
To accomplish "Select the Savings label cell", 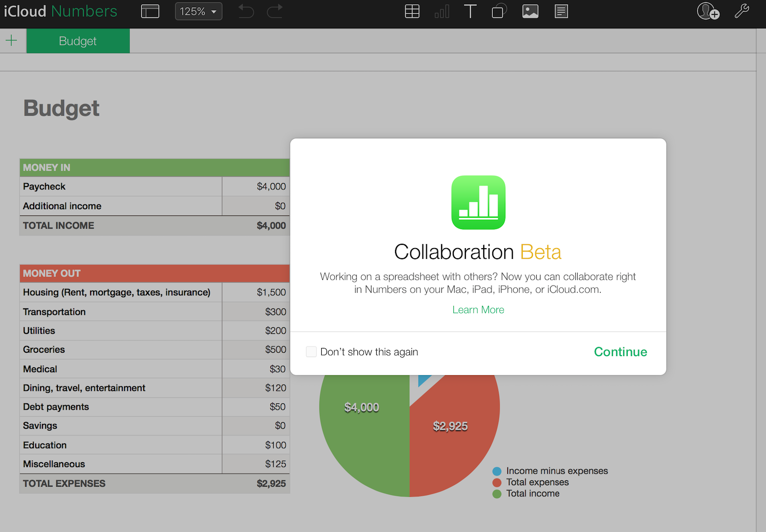I will (121, 426).
